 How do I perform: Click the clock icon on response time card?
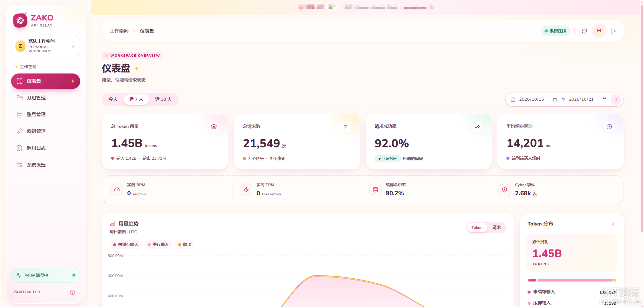pyautogui.click(x=609, y=126)
